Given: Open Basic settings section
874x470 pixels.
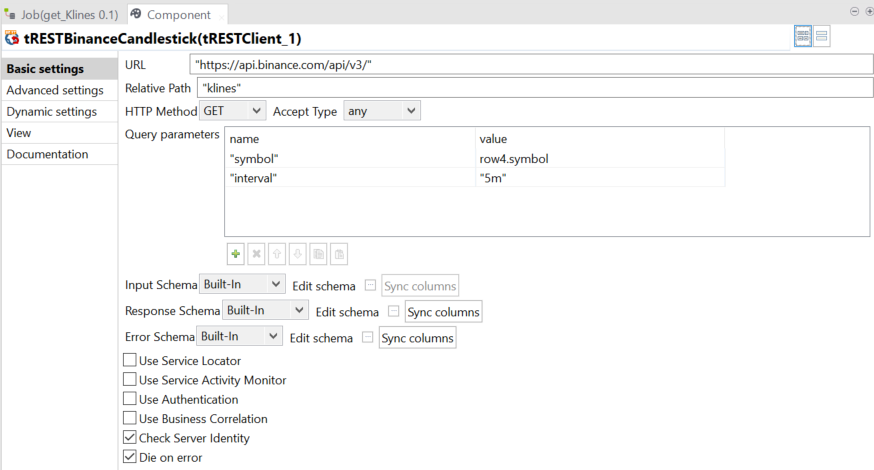Looking at the screenshot, I should click(59, 69).
